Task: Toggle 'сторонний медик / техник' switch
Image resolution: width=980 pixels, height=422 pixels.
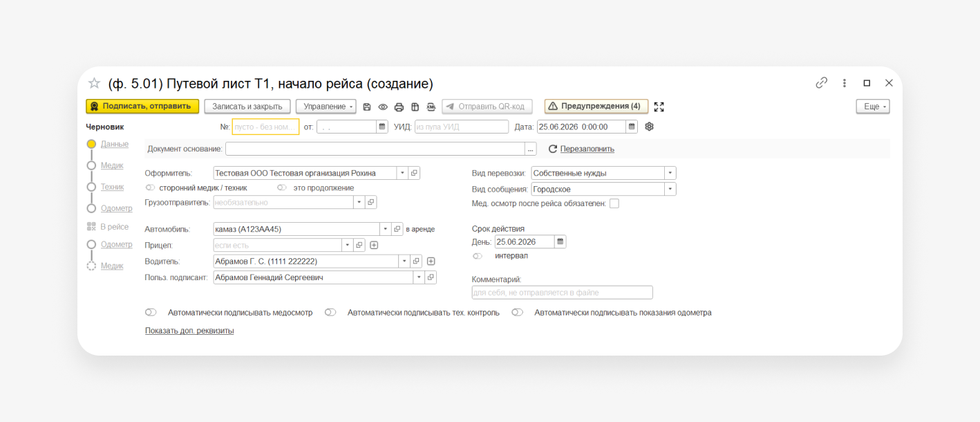Action: tap(150, 187)
